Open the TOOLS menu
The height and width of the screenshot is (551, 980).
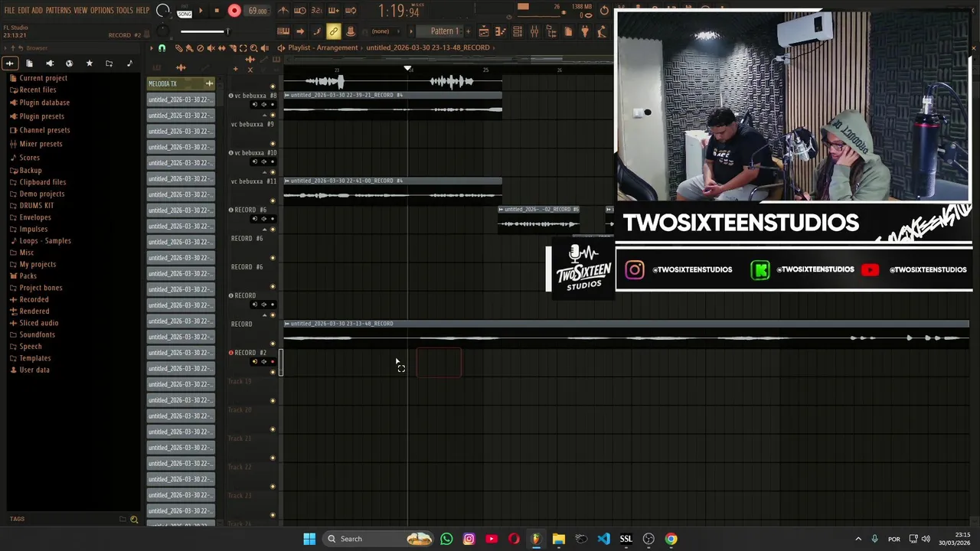tap(125, 10)
